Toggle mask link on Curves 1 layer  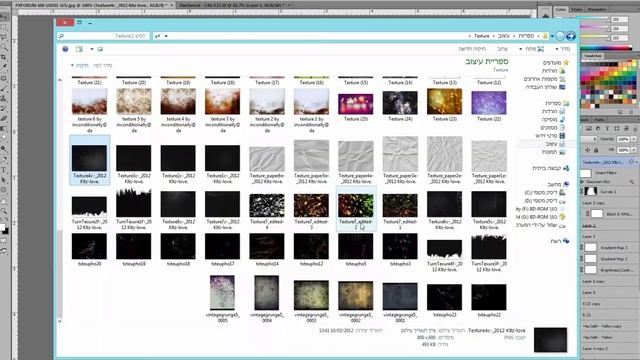582,191
